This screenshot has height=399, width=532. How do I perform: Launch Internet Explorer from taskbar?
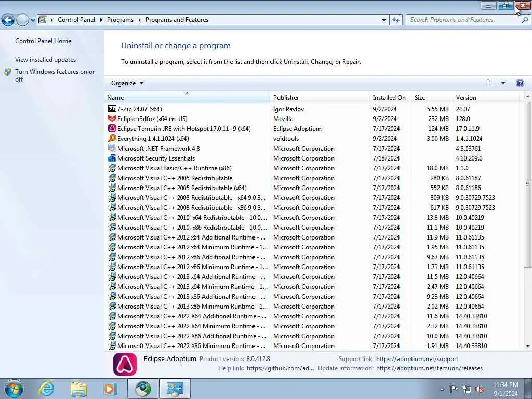click(x=46, y=389)
